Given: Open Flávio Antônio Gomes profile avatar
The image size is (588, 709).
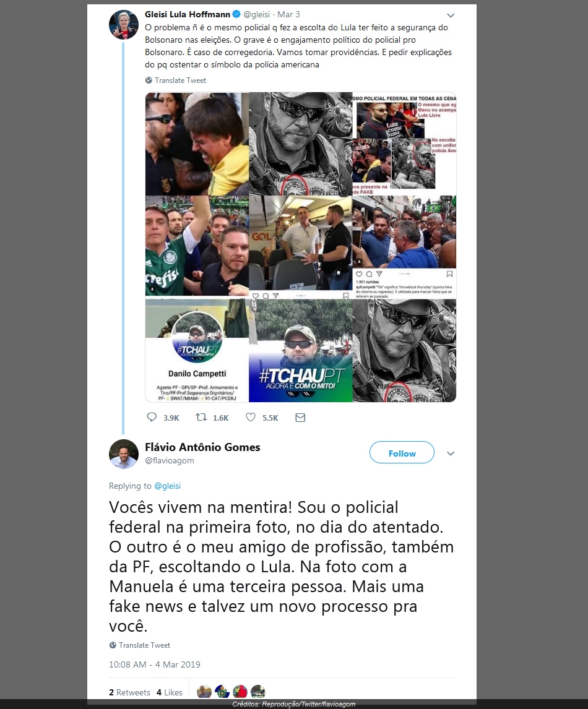Looking at the screenshot, I should 124,453.
